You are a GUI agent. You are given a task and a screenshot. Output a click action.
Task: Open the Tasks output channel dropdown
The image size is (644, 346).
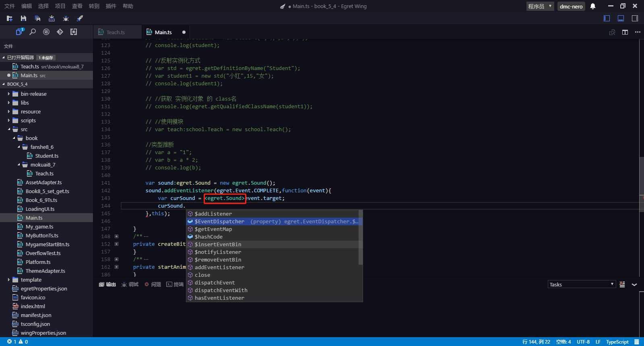[582, 284]
